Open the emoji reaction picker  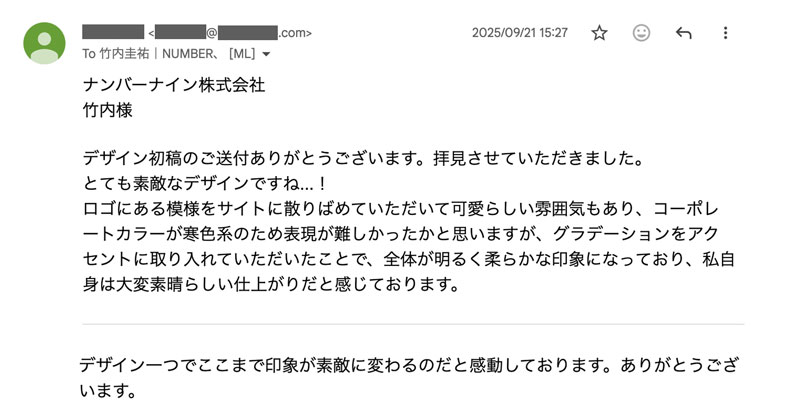[x=641, y=33]
